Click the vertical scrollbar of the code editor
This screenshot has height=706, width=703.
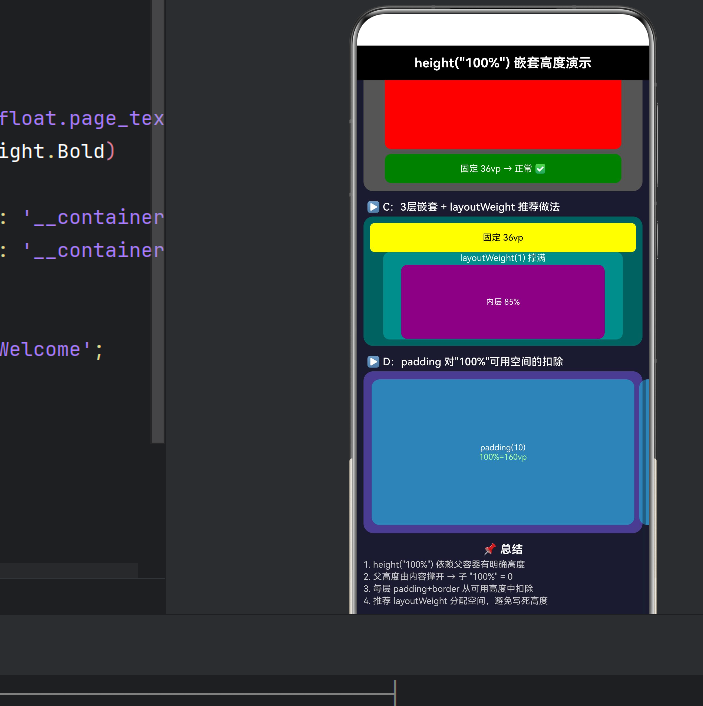pos(158,222)
